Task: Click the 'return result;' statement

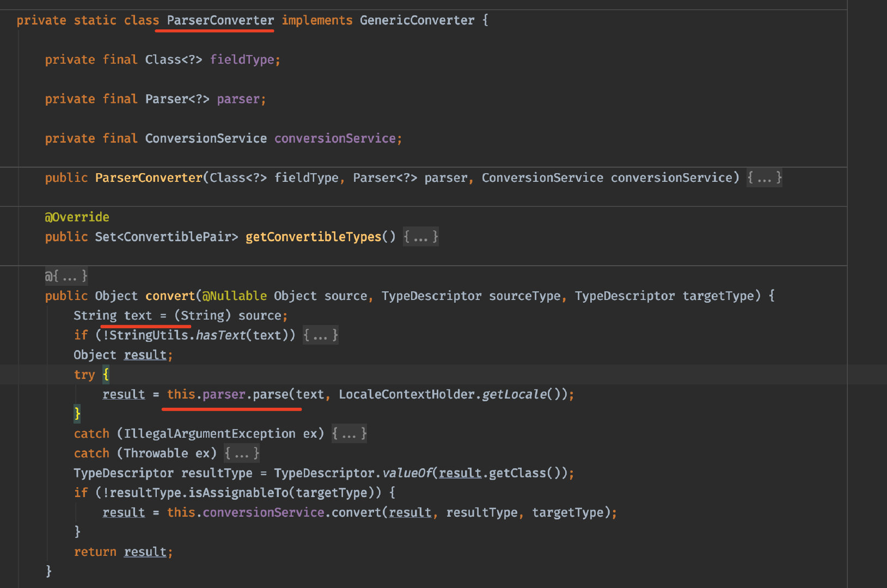Action: (x=123, y=552)
